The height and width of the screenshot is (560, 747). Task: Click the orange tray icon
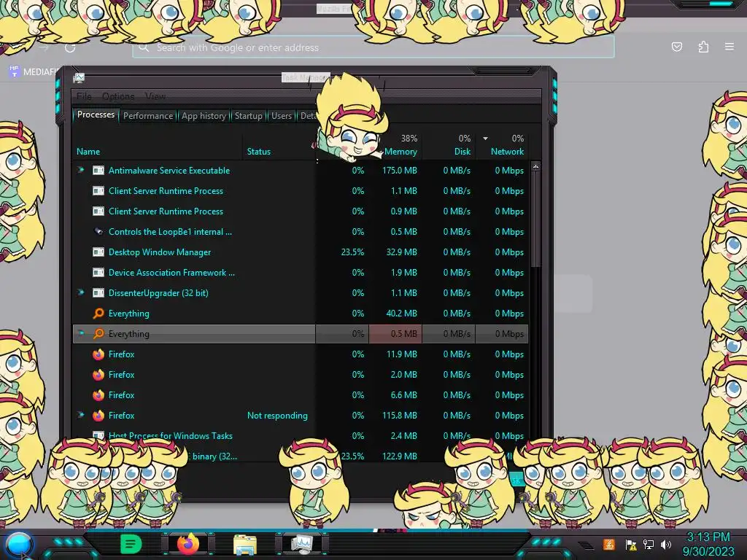pyautogui.click(x=609, y=544)
